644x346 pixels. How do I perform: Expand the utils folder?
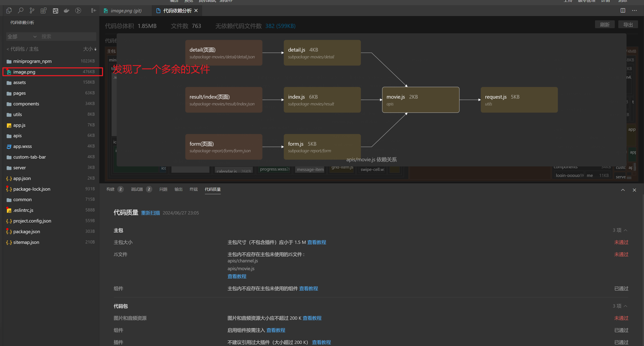[51, 115]
